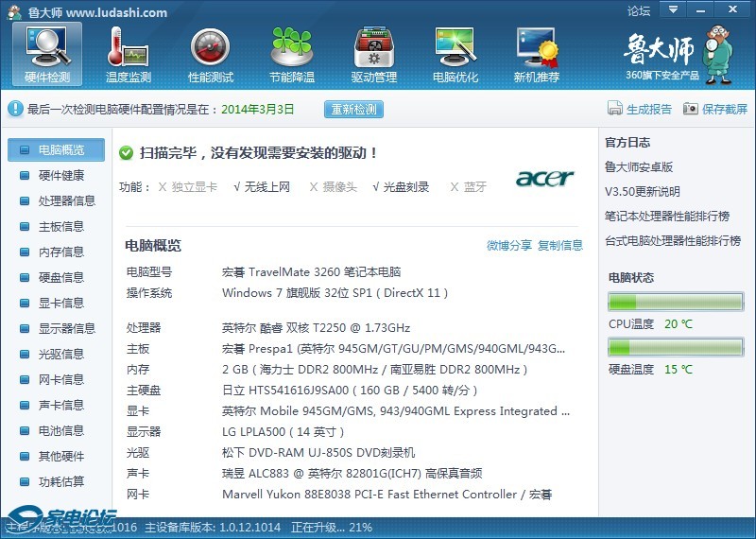Select 硬盘信息 in the left sidebar
Screen dimensions: 756x539
click(60, 277)
